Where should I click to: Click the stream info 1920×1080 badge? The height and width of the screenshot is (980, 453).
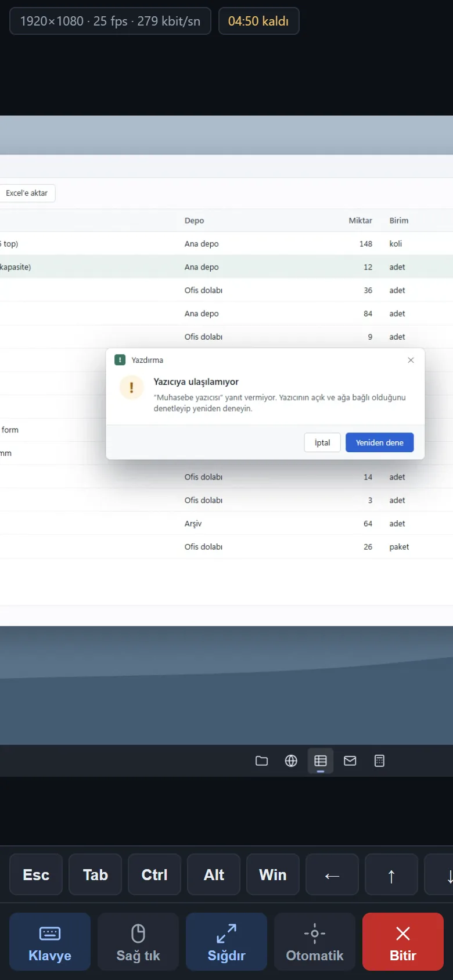[x=110, y=21]
